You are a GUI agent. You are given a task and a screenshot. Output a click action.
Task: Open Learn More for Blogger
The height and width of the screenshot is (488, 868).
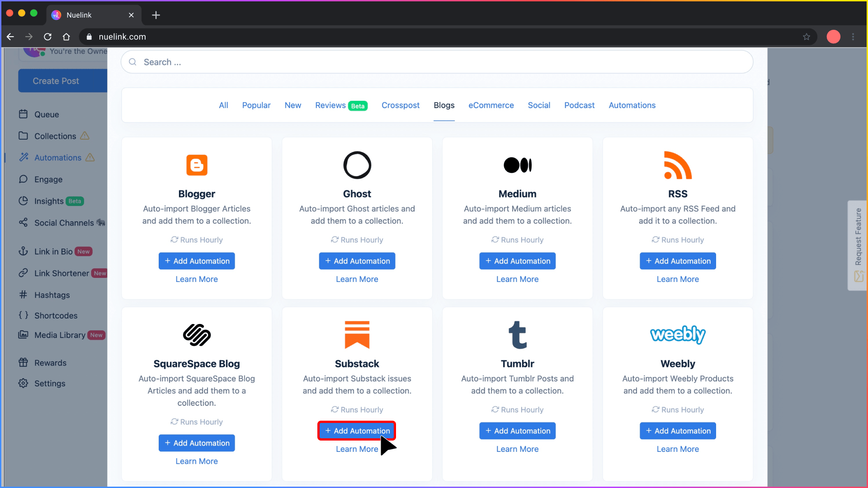197,279
